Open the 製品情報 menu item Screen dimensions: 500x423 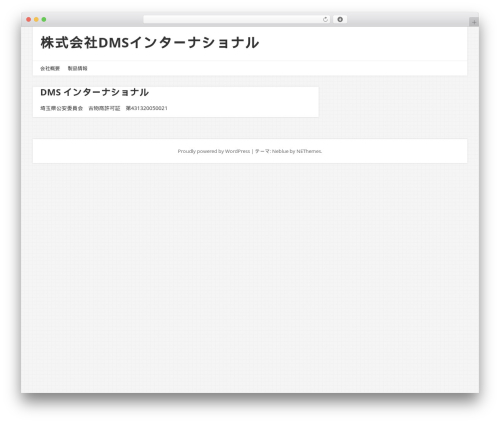[x=77, y=68]
